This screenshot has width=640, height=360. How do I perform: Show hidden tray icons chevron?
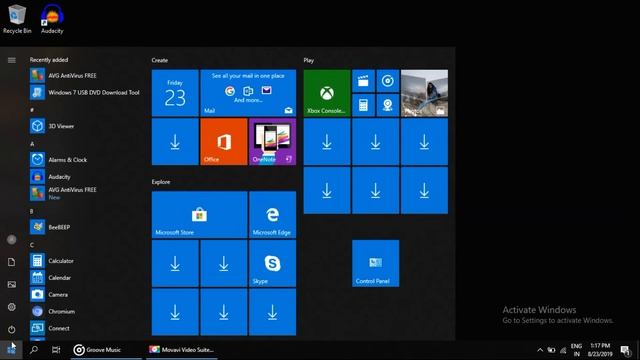(x=540, y=350)
